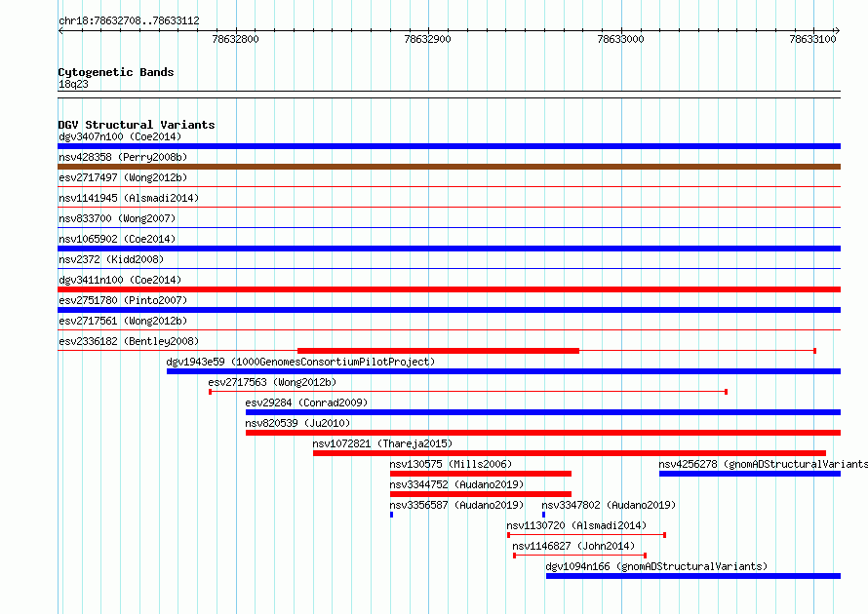Open nsv2372 (Kidd2008) variant label
Image resolution: width=868 pixels, height=614 pixels.
click(111, 259)
